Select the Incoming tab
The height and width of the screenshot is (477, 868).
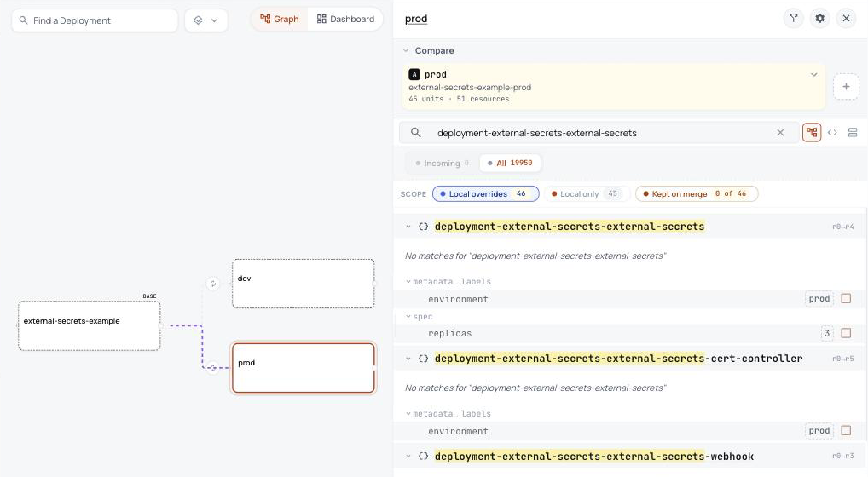point(442,163)
